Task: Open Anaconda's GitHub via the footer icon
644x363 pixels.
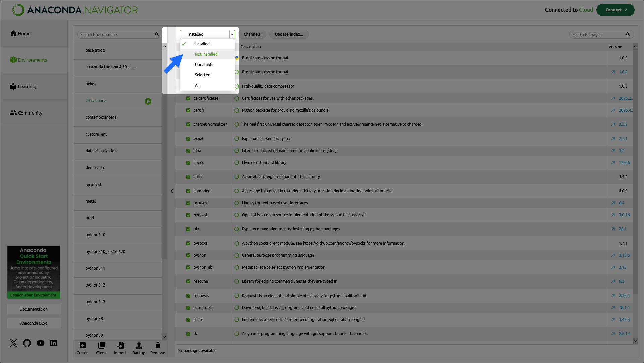Action: 27,343
